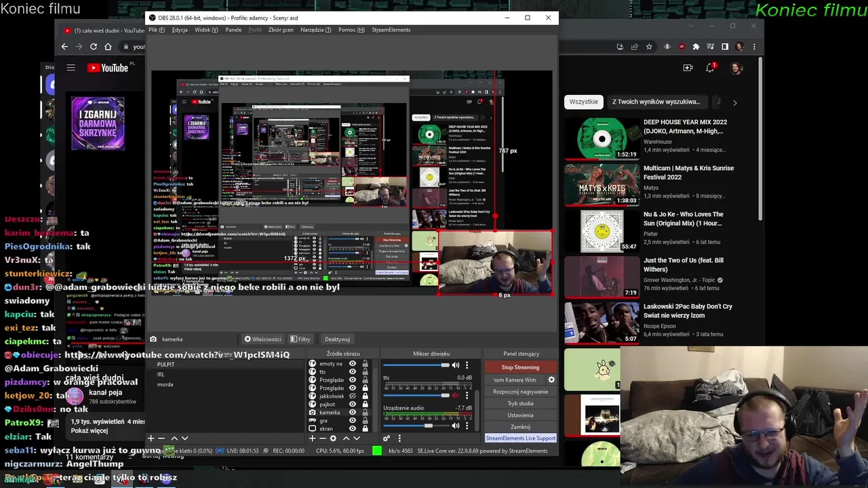Open Chrome extensions puzzle icon
Screen dimensions: 868x488
coord(696,47)
